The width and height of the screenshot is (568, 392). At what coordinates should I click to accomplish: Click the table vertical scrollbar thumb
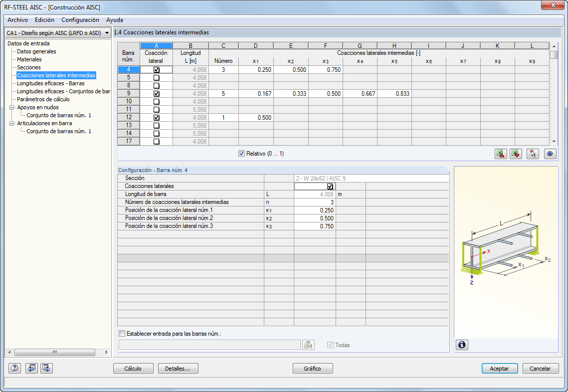554,55
